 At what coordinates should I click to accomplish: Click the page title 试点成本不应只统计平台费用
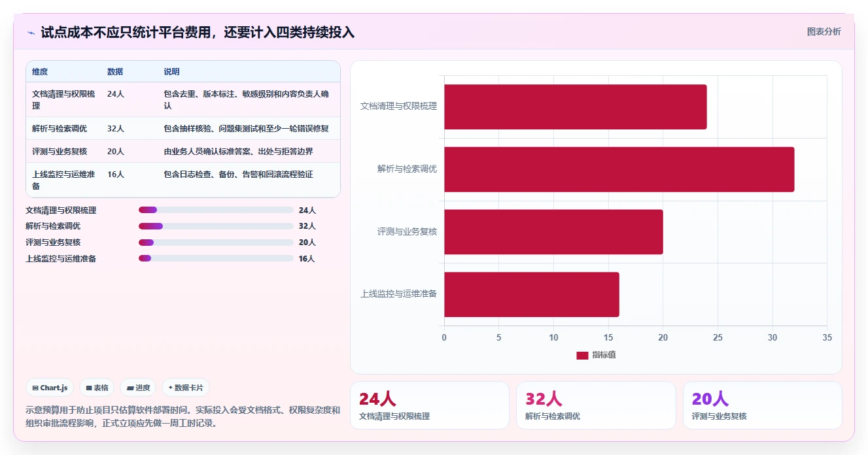[x=198, y=32]
